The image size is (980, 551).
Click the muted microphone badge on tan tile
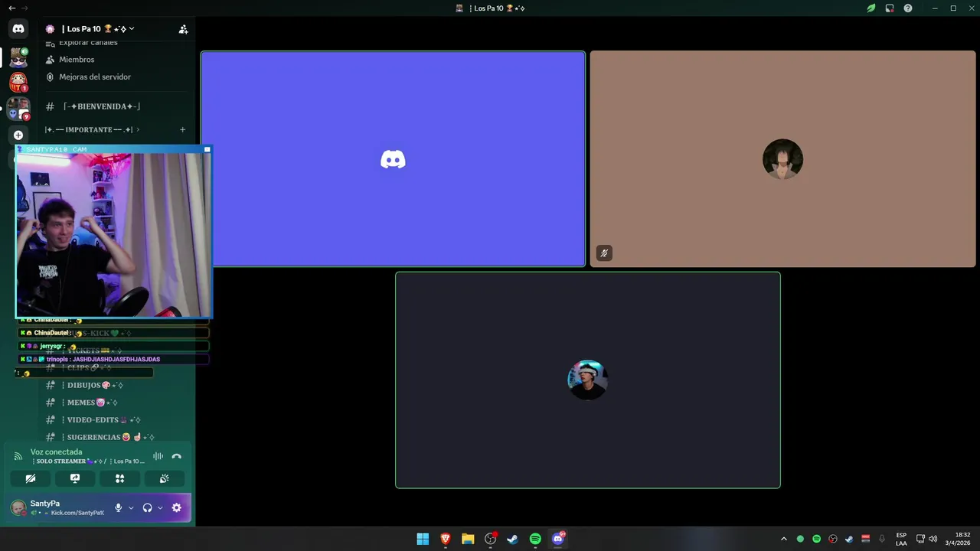coord(604,253)
